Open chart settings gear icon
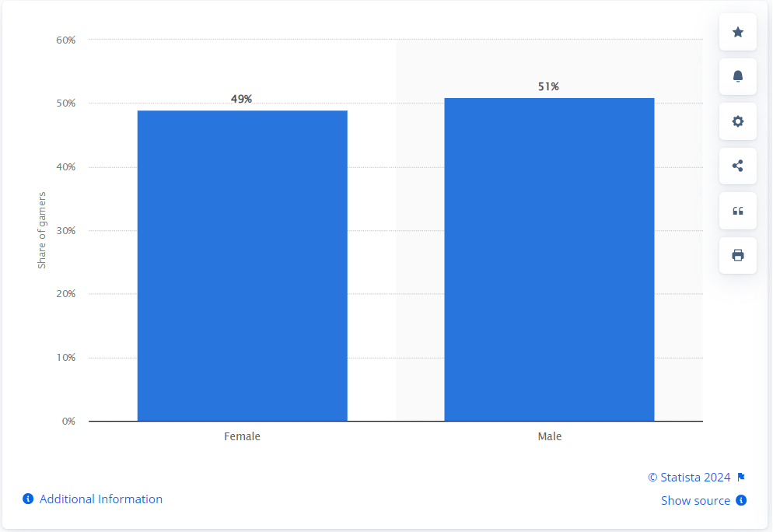 738,121
